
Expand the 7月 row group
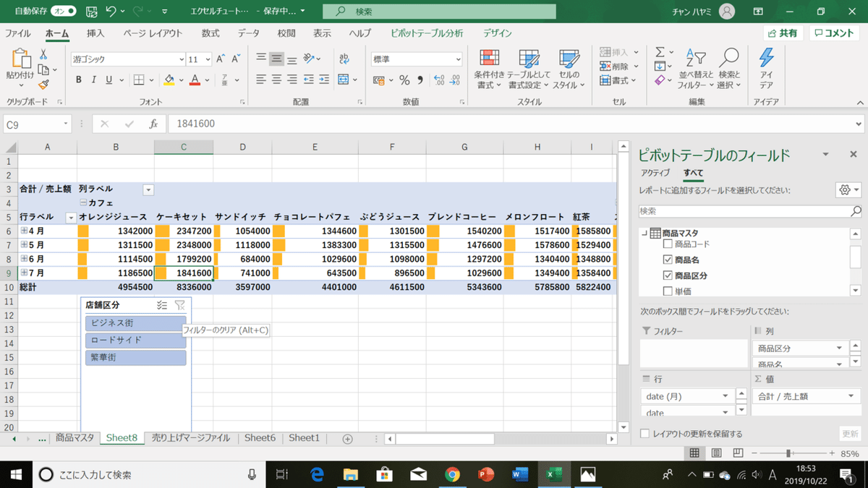tap(24, 273)
